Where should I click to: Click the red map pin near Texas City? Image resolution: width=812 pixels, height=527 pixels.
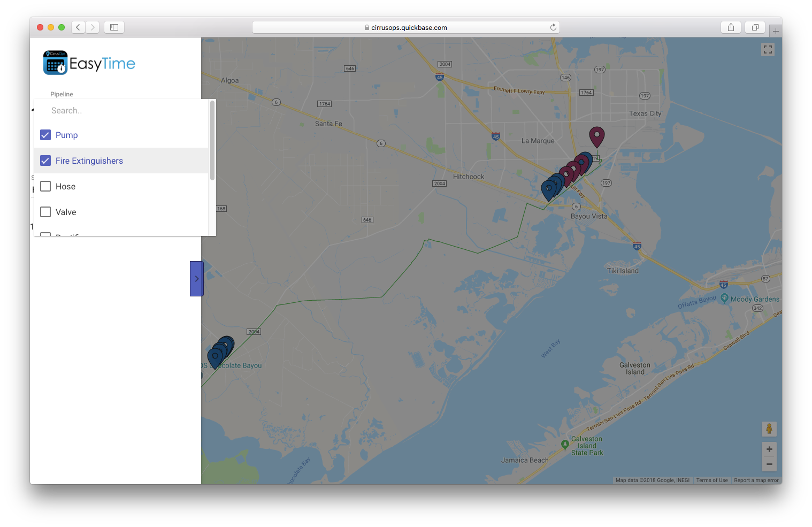[x=596, y=136]
